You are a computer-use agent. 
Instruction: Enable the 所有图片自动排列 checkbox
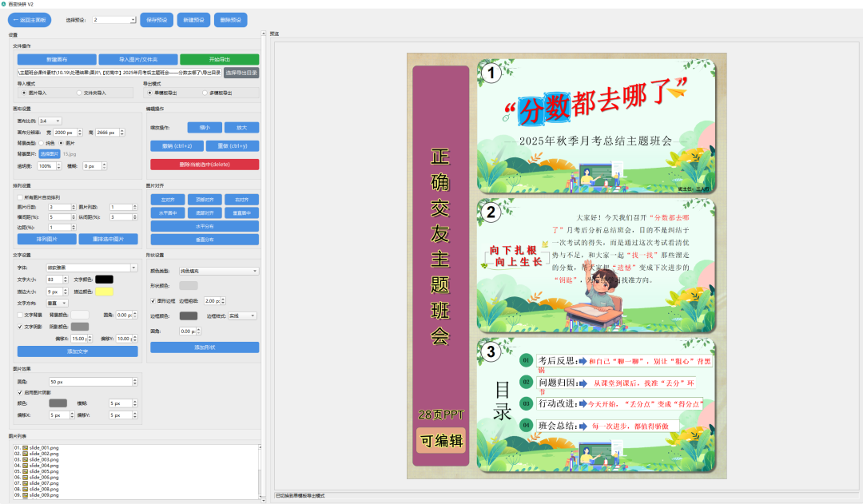(18, 196)
